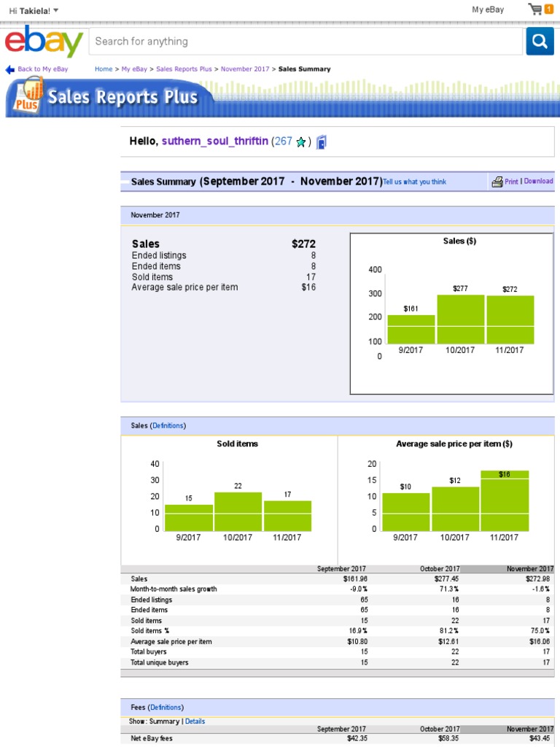Click the blue back arrow icon
The height and width of the screenshot is (747, 560).
pyautogui.click(x=9, y=70)
